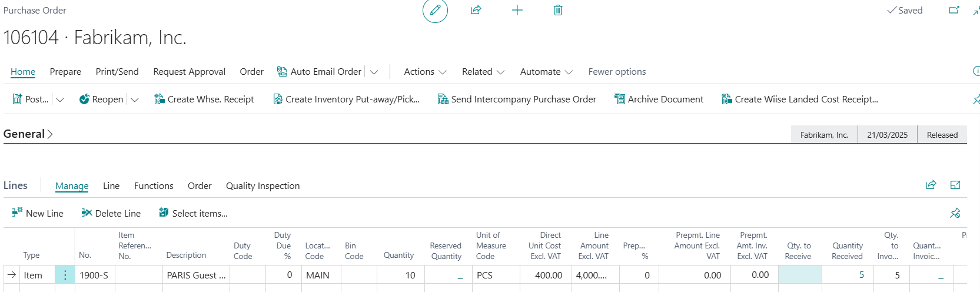Select the Manage tab in Lines
Viewport: 980px width, 292px height.
72,186
